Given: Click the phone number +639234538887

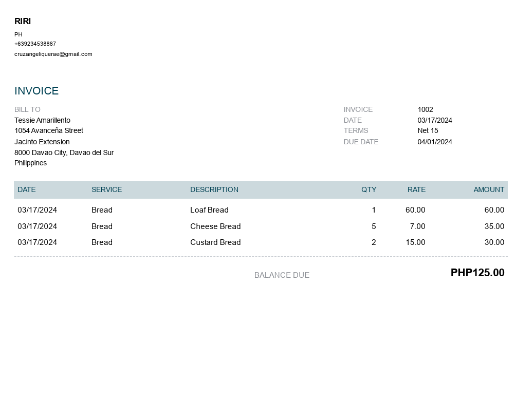Looking at the screenshot, I should 35,44.
